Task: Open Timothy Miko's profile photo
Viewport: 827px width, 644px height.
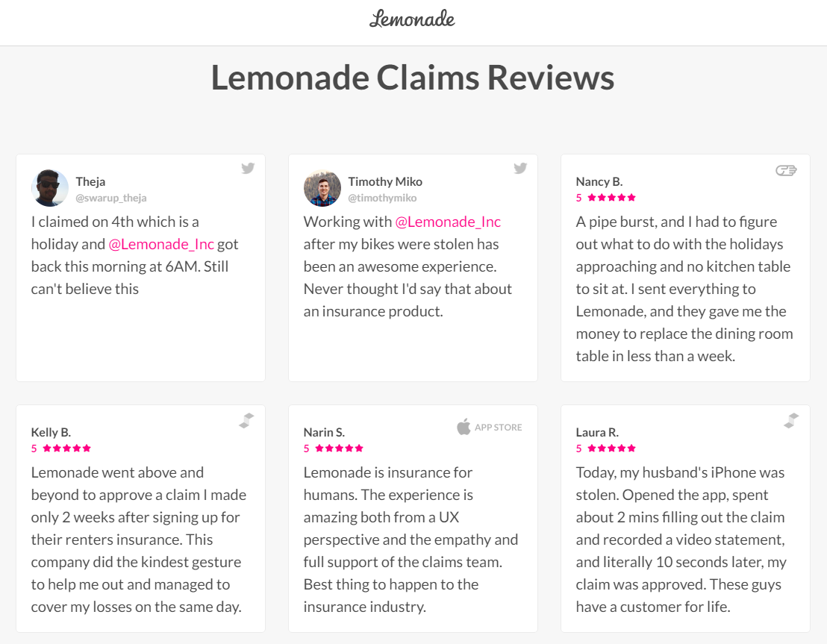Action: click(322, 188)
